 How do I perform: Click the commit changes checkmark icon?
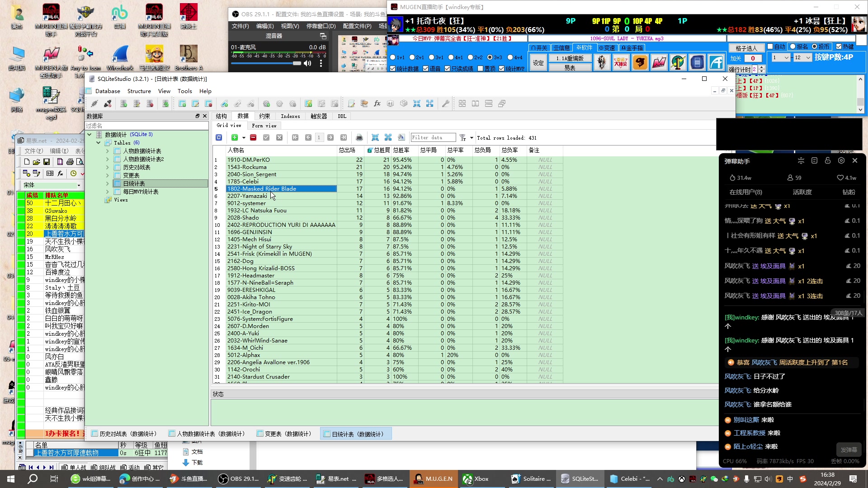[x=266, y=137]
